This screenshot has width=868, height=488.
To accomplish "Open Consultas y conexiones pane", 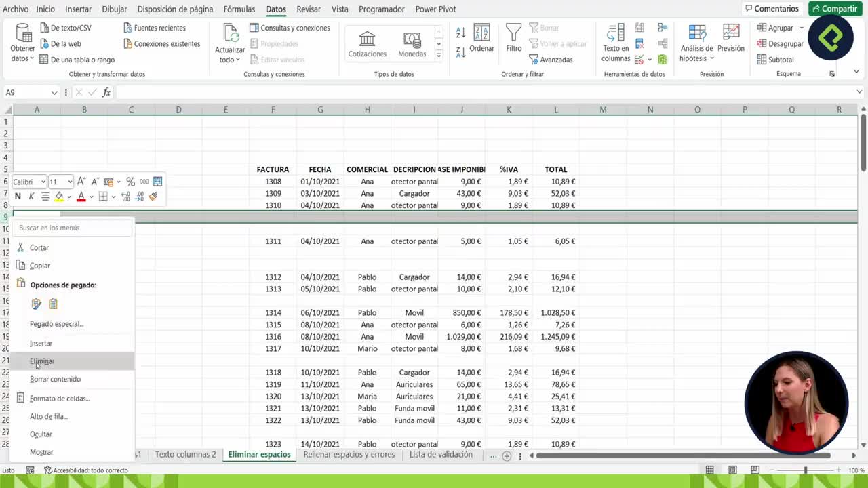I will click(x=290, y=28).
